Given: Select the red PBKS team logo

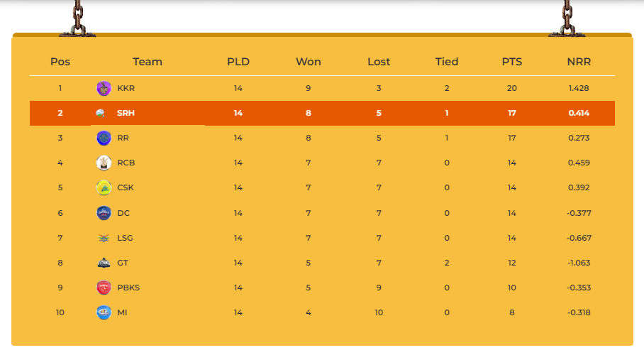Looking at the screenshot, I should [x=104, y=288].
